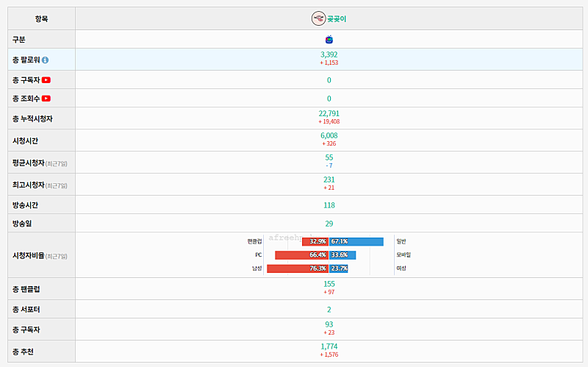Select the +97 fan club change

329,292
